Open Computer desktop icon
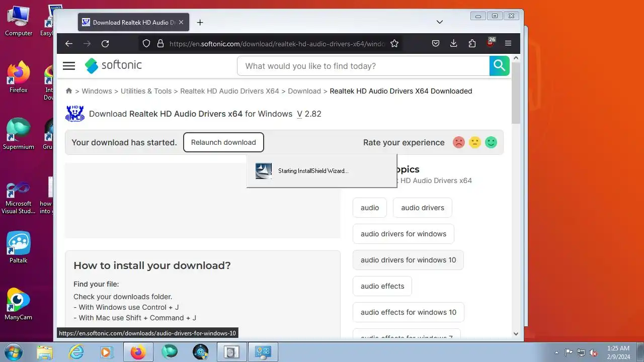 [x=19, y=21]
